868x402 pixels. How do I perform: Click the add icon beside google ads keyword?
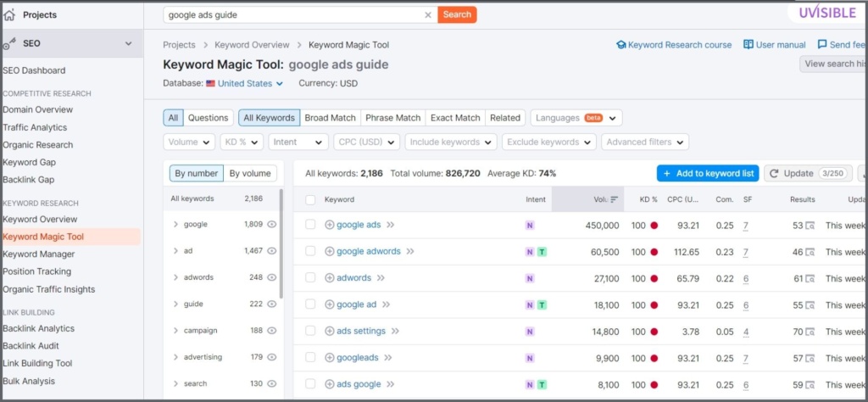click(330, 225)
